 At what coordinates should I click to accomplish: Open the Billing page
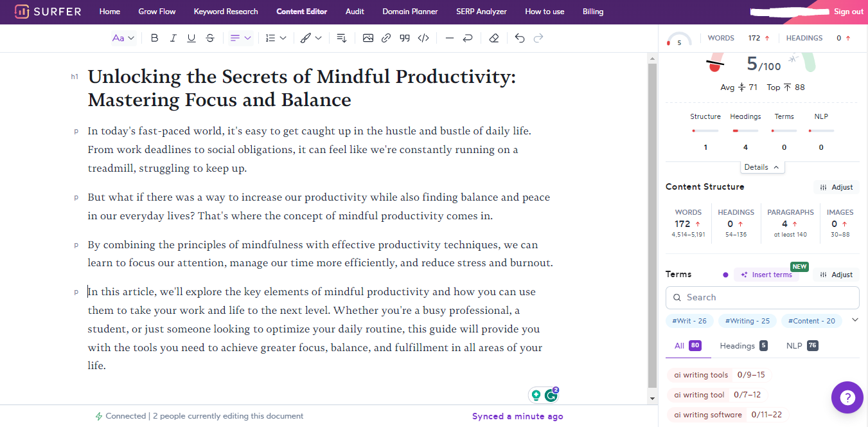tap(593, 12)
